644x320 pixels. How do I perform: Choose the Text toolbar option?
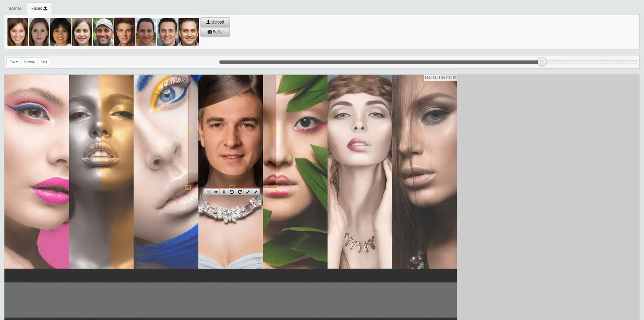click(x=44, y=62)
